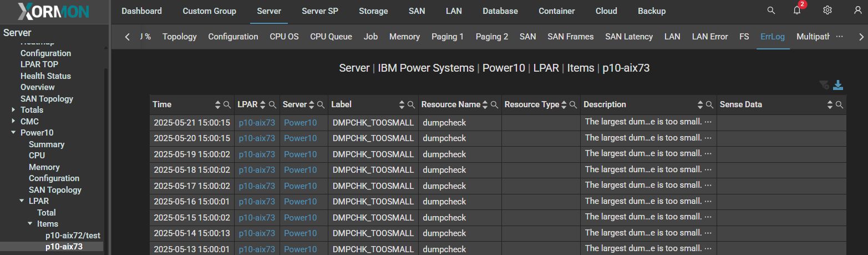Switch to the Paging 2 tab

coord(492,37)
